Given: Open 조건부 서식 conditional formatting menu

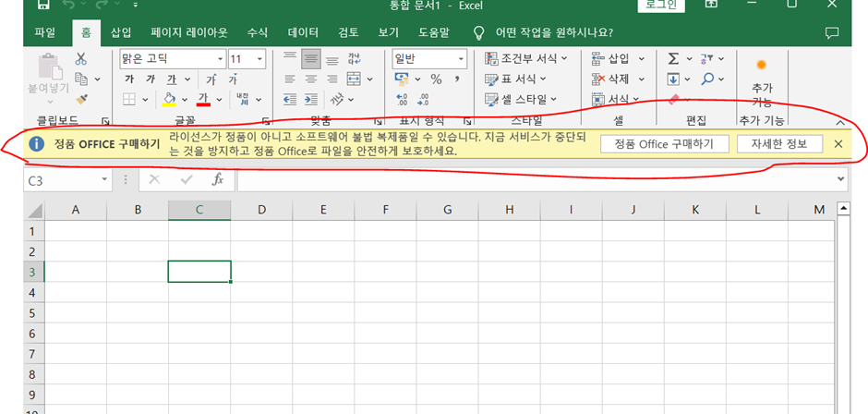Looking at the screenshot, I should click(x=525, y=58).
